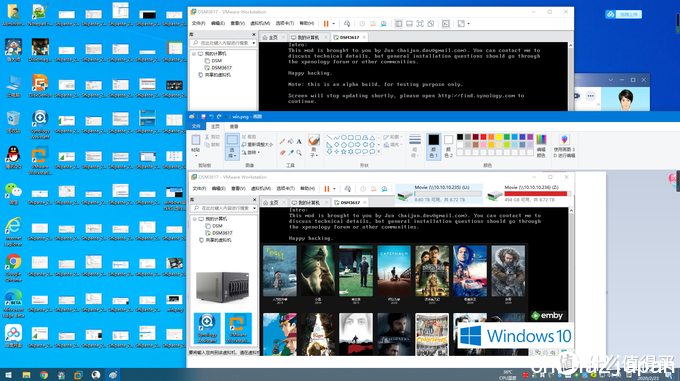680x381 pixels.
Task: Open the Synology Assistant desktop icon
Action: [x=40, y=124]
